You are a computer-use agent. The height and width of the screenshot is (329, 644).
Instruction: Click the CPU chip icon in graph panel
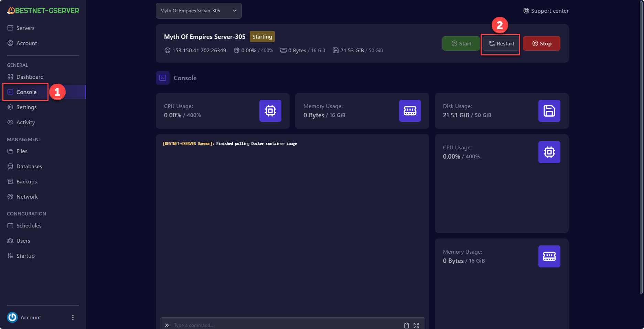coord(549,152)
